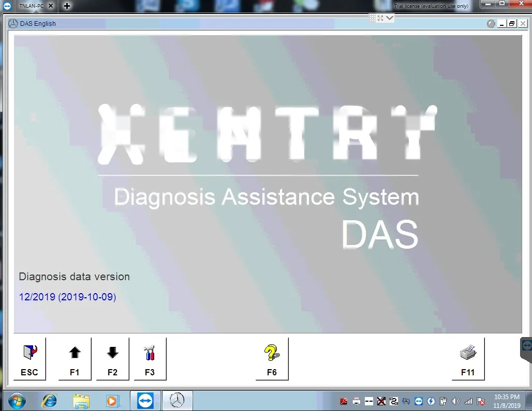Click the Diagnosis data version label
The image size is (532, 411).
point(74,277)
